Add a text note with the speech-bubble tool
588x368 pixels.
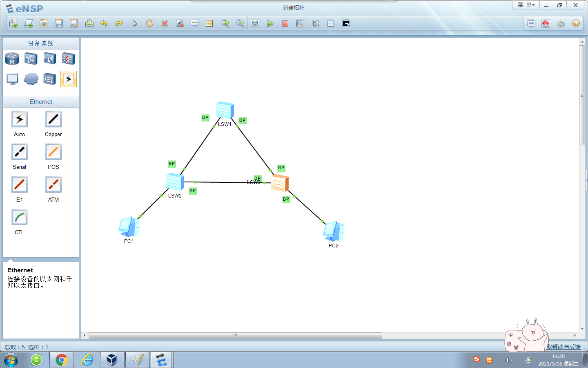click(195, 23)
